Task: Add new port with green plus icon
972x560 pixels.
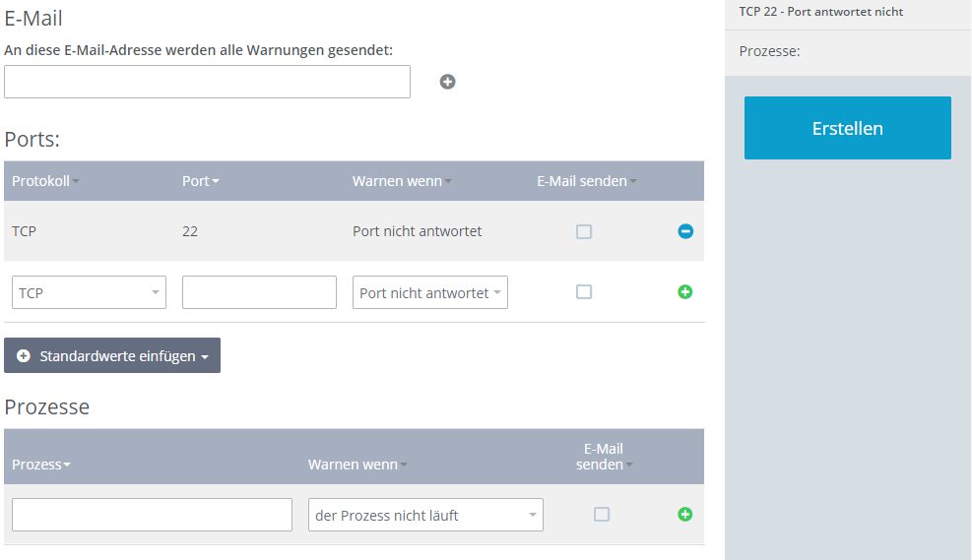Action: [685, 292]
